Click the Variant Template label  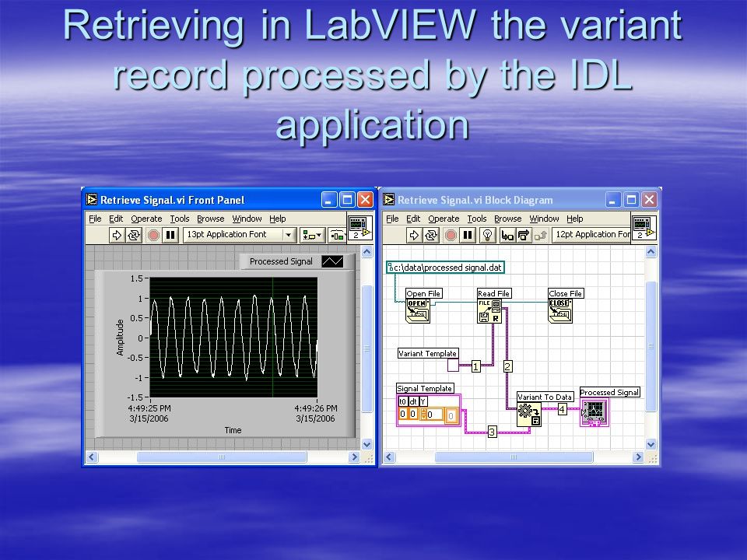(x=427, y=353)
